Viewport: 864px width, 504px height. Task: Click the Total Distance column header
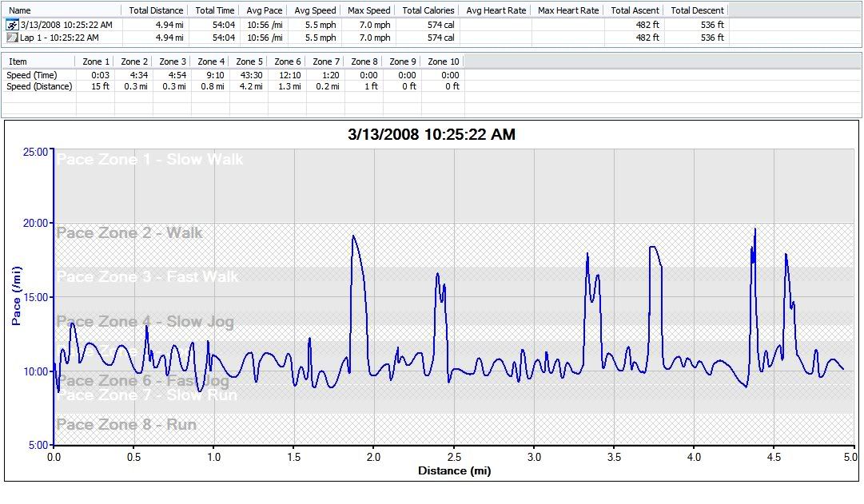click(156, 10)
